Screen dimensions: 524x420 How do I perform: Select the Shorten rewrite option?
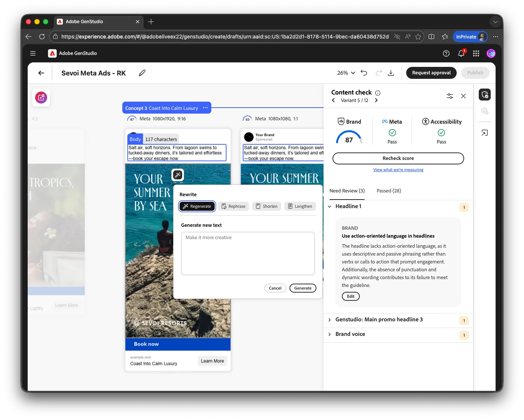(267, 206)
